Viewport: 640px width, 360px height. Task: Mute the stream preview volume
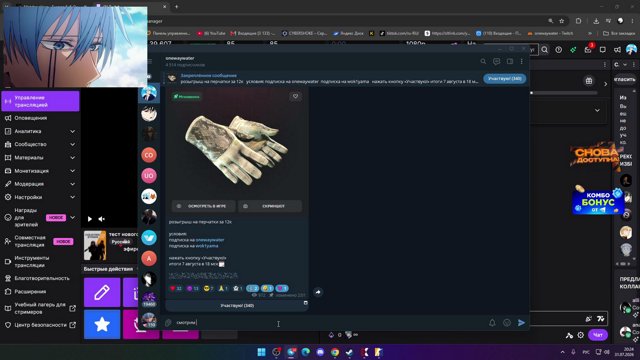point(102,219)
